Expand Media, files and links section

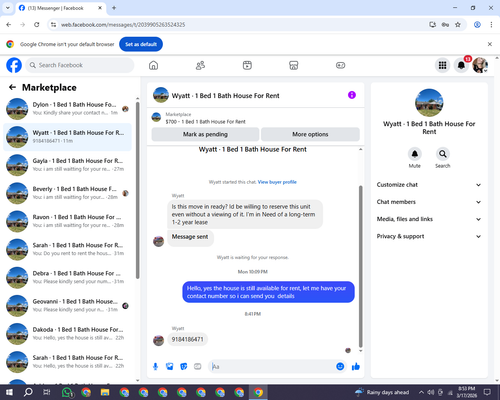pyautogui.click(x=429, y=219)
